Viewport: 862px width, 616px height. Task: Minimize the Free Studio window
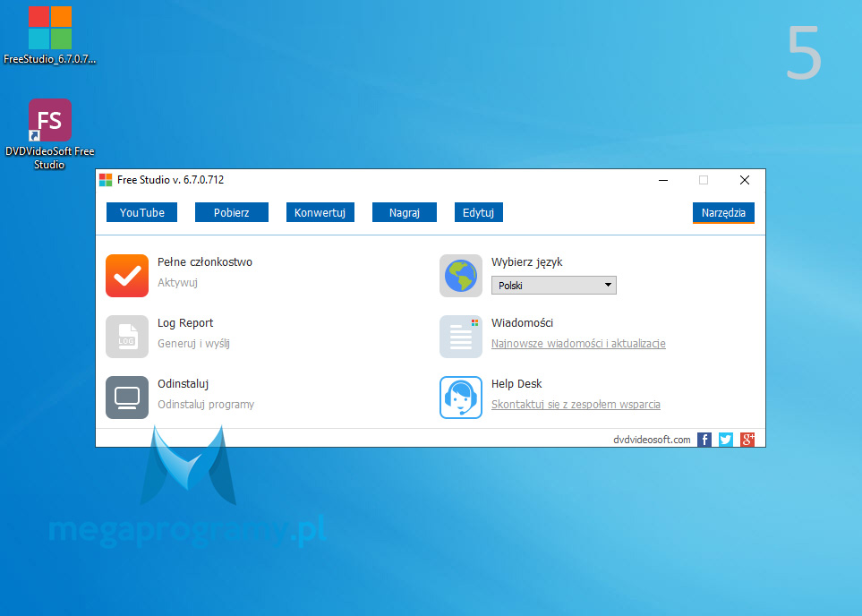(x=663, y=180)
